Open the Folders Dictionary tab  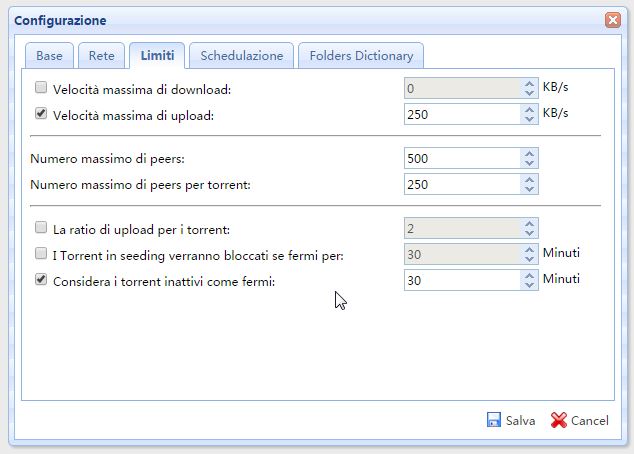(361, 56)
